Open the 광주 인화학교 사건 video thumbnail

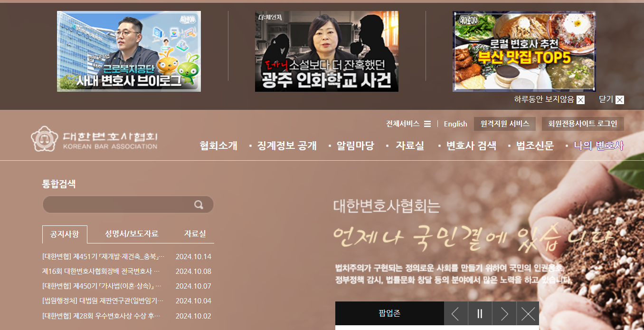pos(327,51)
